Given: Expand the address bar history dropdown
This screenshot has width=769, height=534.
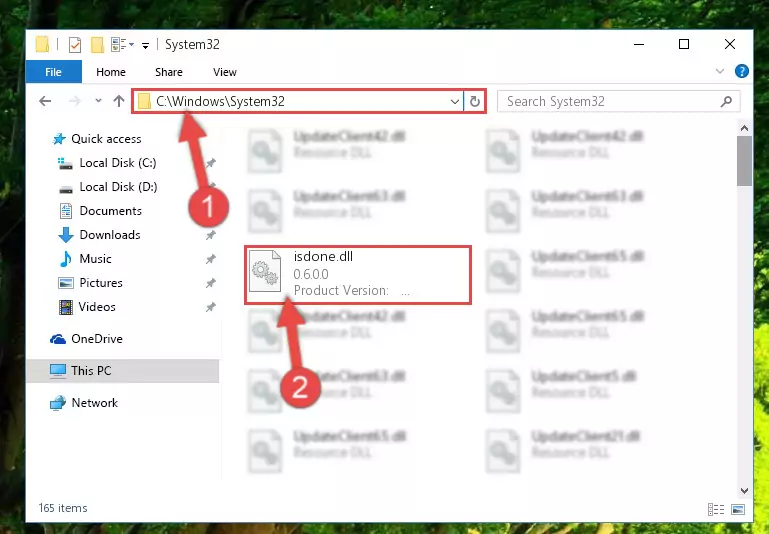Looking at the screenshot, I should coord(455,102).
